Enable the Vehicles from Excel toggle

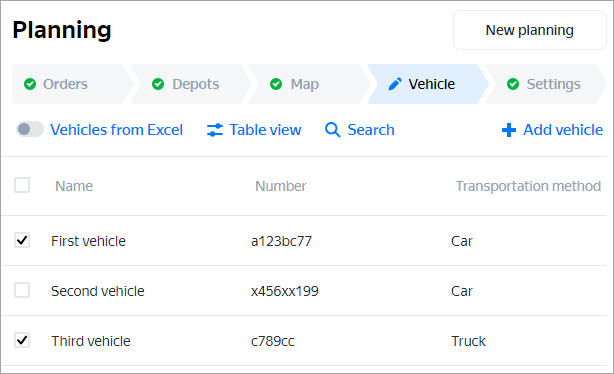[30, 129]
